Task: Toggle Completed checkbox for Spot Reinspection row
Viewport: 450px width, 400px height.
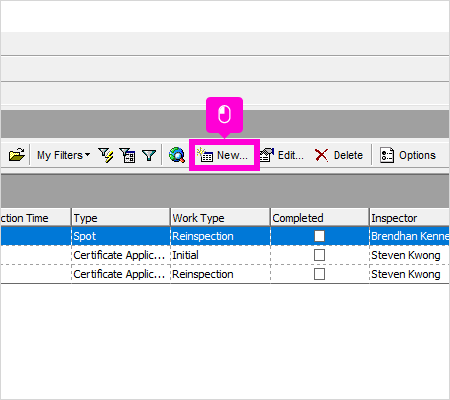Action: pos(319,236)
